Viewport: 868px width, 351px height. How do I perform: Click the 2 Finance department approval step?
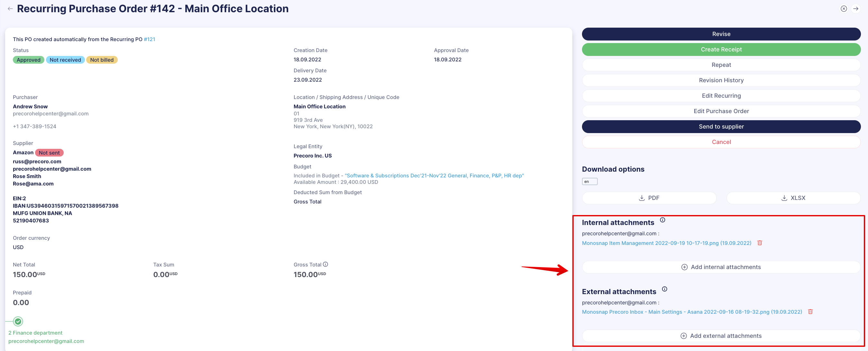point(35,333)
